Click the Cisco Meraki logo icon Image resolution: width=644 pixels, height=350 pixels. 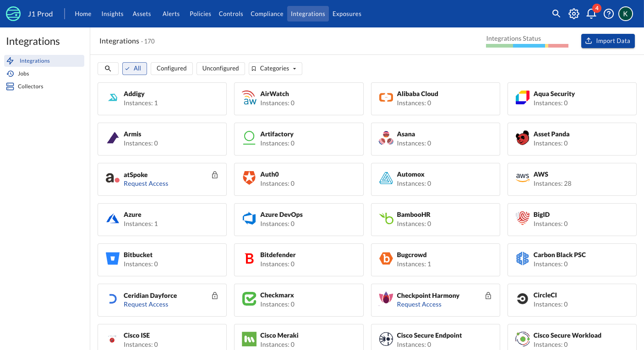[249, 339]
